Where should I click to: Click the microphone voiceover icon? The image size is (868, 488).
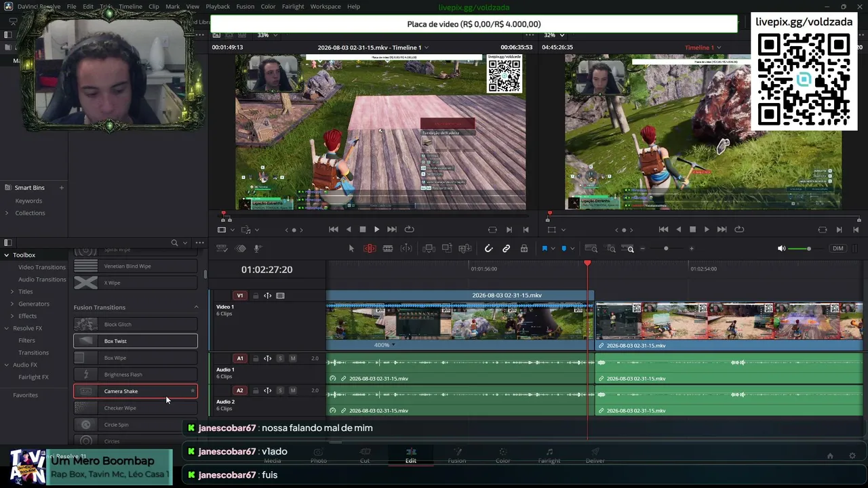pos(257,249)
